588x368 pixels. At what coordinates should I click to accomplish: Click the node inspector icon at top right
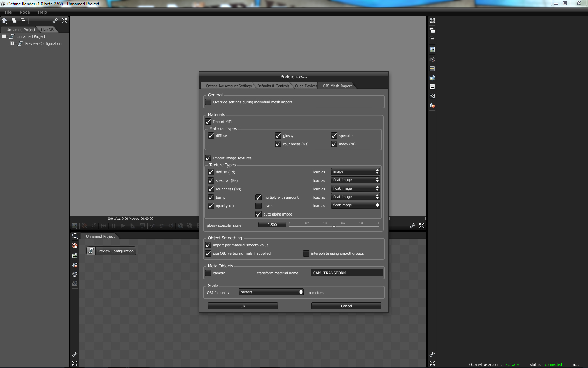432,21
